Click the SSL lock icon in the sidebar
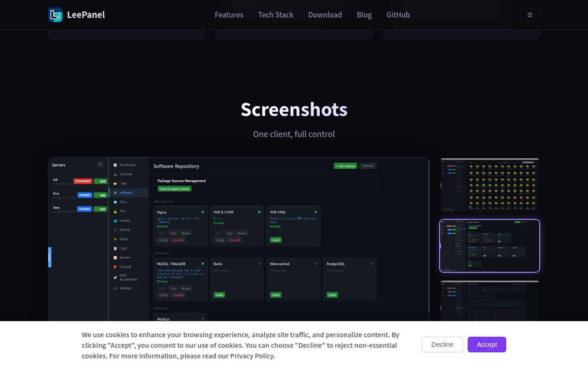Image resolution: width=588 pixels, height=368 pixels. coord(115,211)
